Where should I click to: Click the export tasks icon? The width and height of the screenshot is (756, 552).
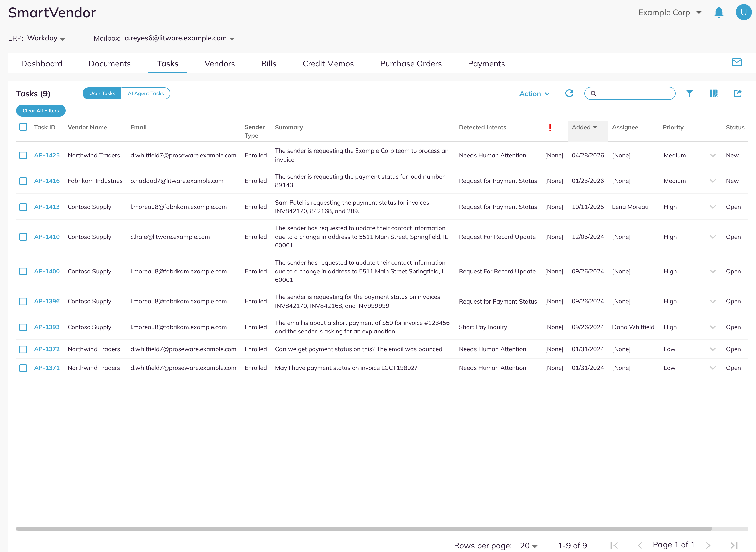click(738, 93)
